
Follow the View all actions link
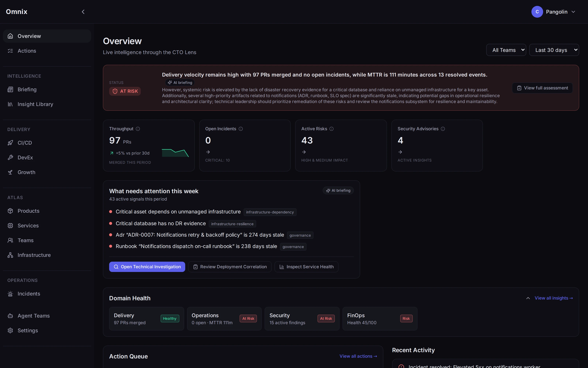pyautogui.click(x=358, y=356)
